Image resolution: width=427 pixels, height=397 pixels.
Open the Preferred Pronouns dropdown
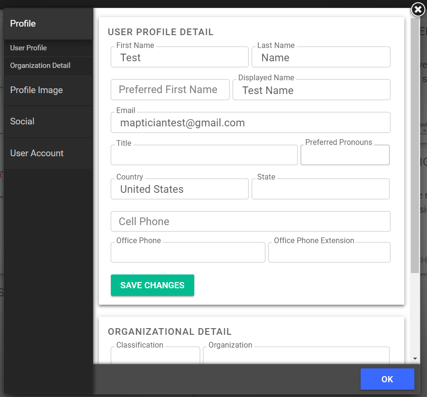click(345, 155)
